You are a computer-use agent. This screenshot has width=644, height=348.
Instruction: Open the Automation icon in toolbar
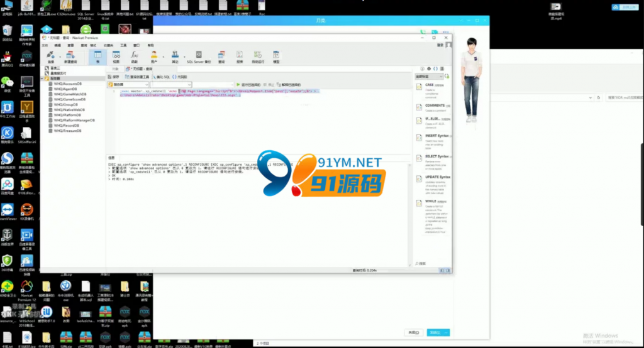coord(257,57)
